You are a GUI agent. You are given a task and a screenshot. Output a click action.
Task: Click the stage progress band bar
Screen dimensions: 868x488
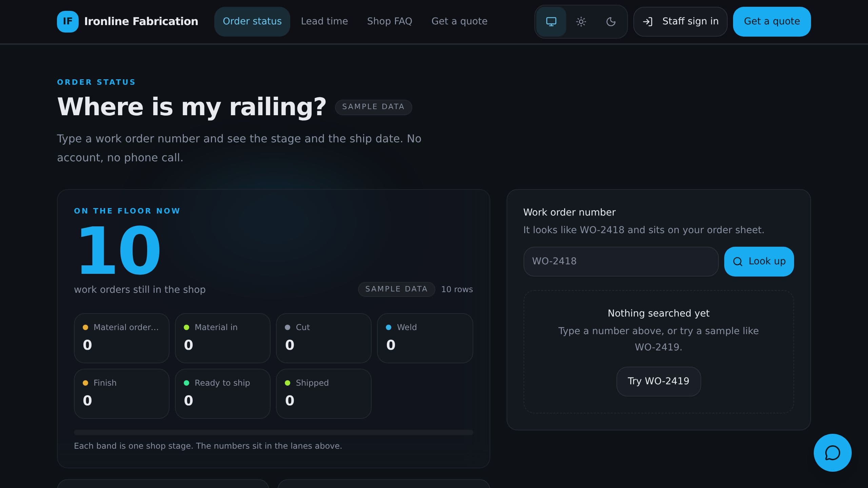[x=273, y=432]
